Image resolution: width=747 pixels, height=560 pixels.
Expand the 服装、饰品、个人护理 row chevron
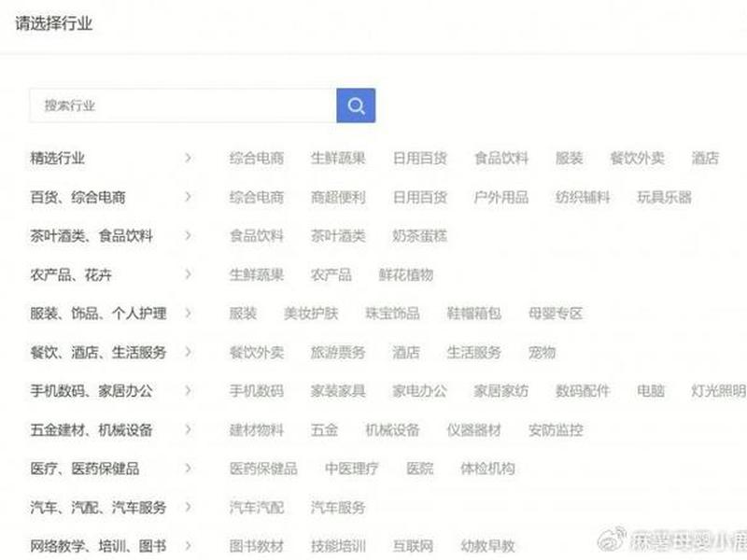click(189, 313)
